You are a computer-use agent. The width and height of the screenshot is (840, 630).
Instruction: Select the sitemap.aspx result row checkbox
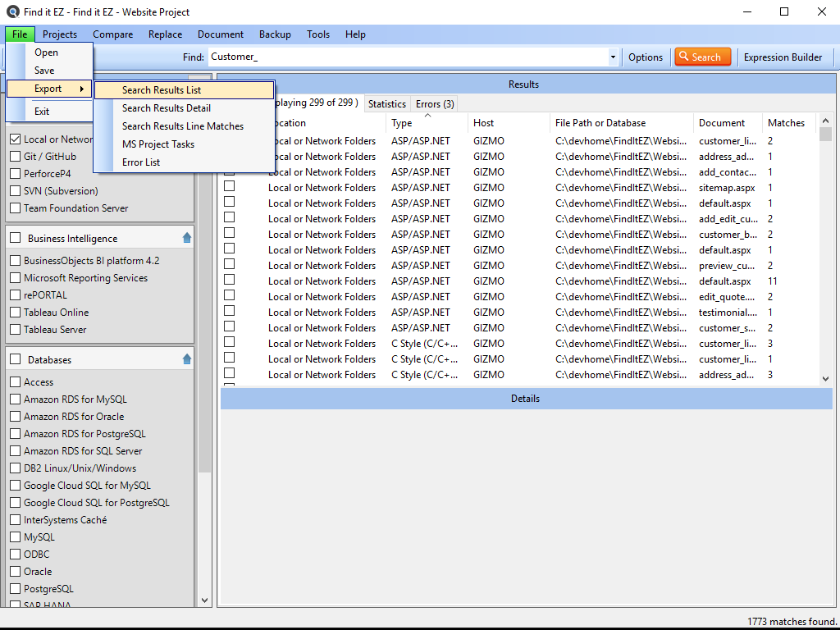point(230,186)
